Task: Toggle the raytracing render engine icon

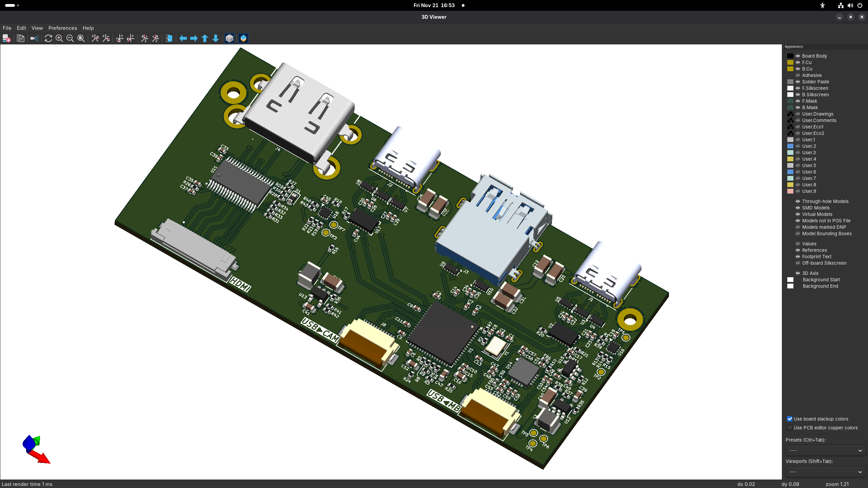Action: coord(34,38)
